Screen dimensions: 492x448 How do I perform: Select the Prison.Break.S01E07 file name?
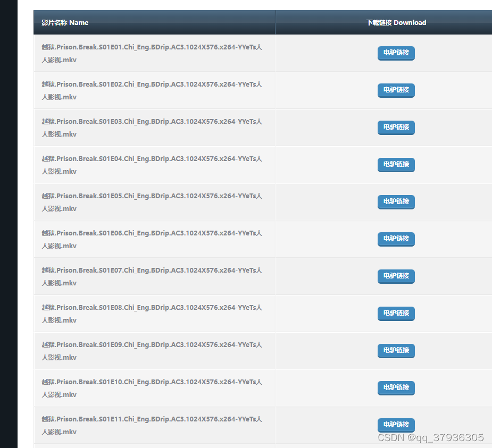[x=152, y=276]
